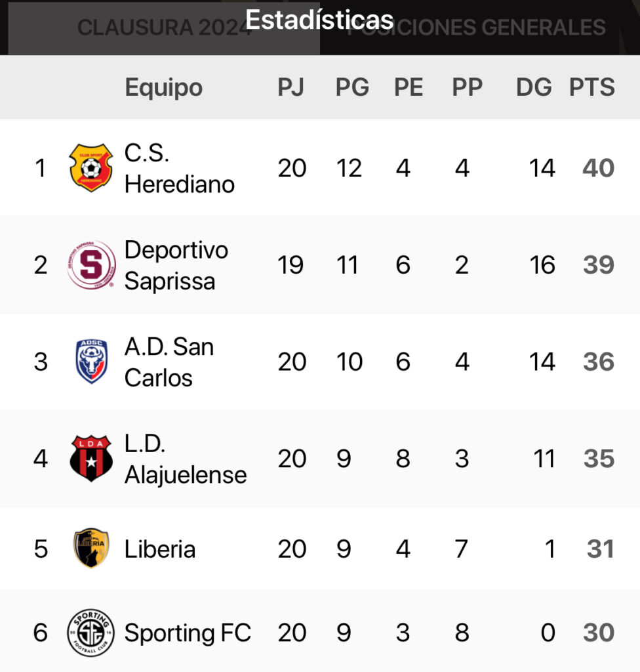Screen dimensions: 640x672
Task: Tap the A.D. San Carlos bull crest
Action: pos(91,362)
